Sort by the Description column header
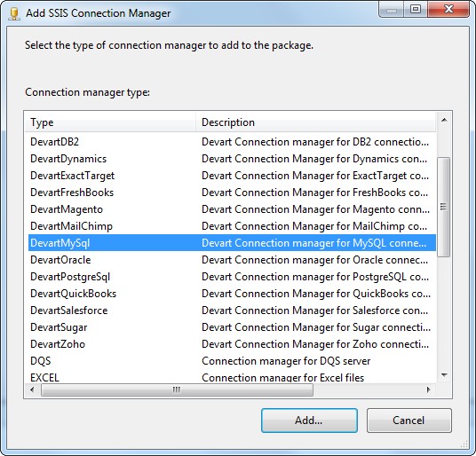This screenshot has width=476, height=456. 316,122
